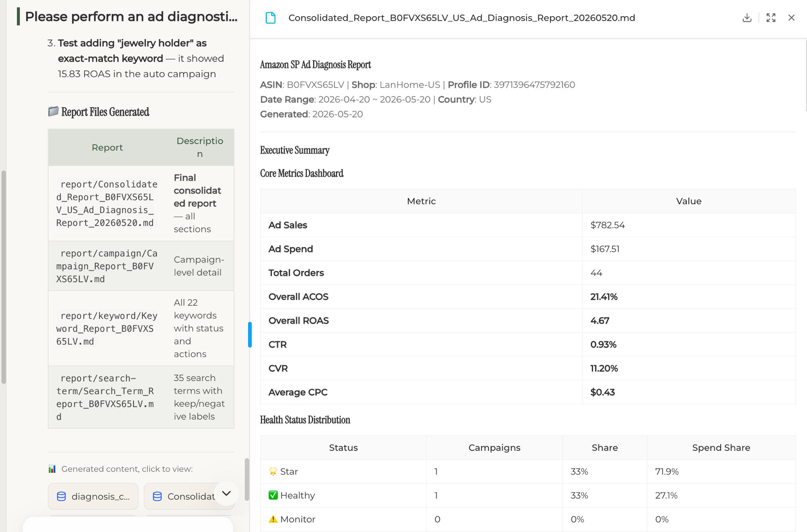Select the Consolidated_Report file path cell
The image size is (807, 532).
[x=107, y=203]
